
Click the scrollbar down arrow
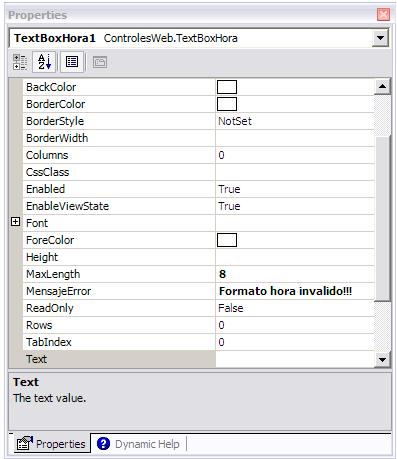coord(382,360)
